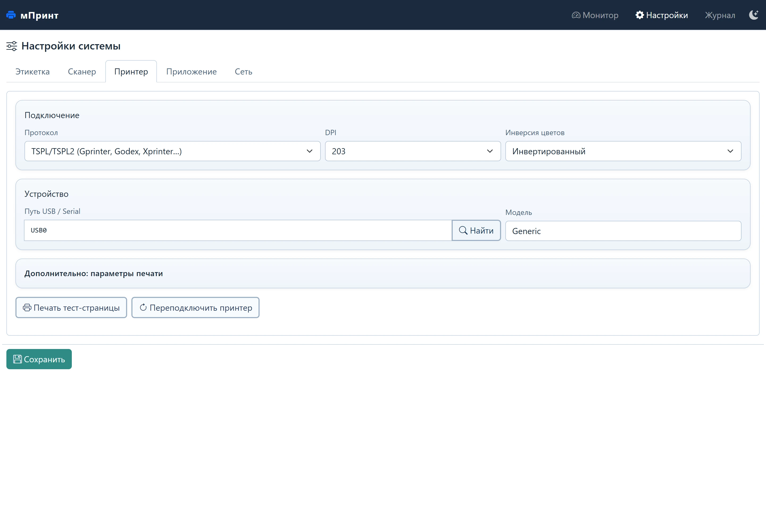Screen dimensions: 766x532
Task: Open the Приложение tab
Action: (x=191, y=71)
